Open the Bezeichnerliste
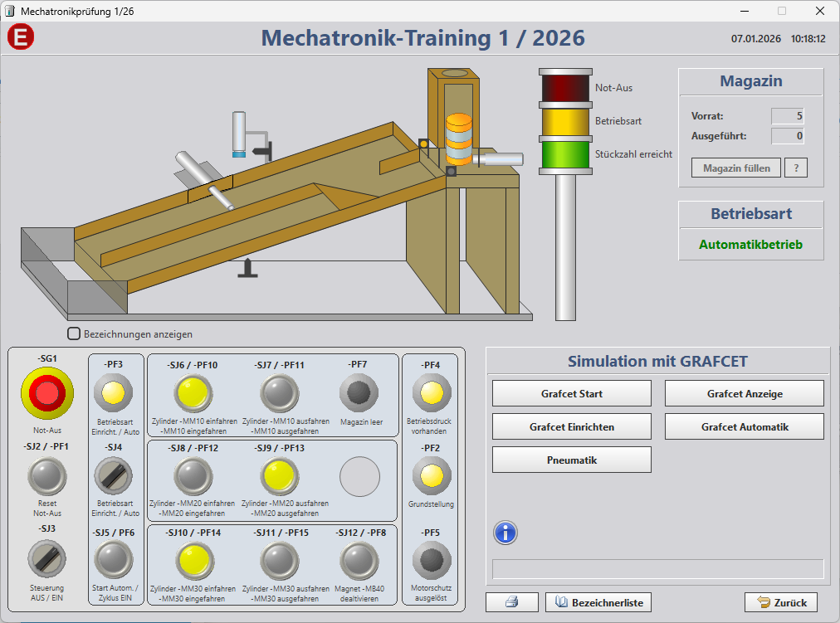This screenshot has width=840, height=623. click(x=598, y=602)
